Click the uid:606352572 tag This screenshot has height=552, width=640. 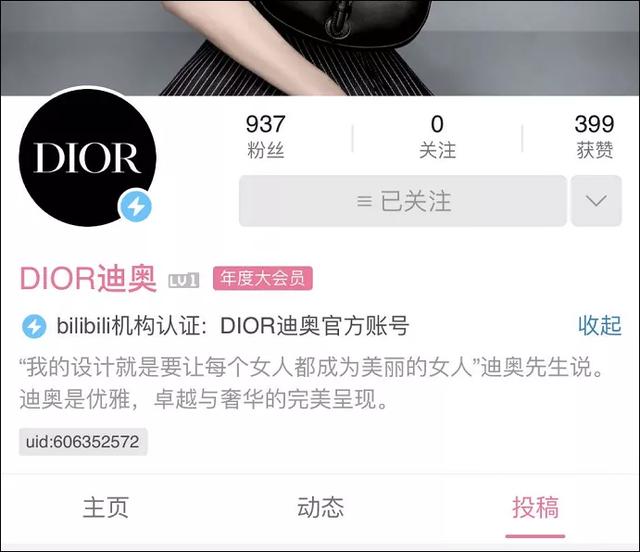tap(83, 442)
